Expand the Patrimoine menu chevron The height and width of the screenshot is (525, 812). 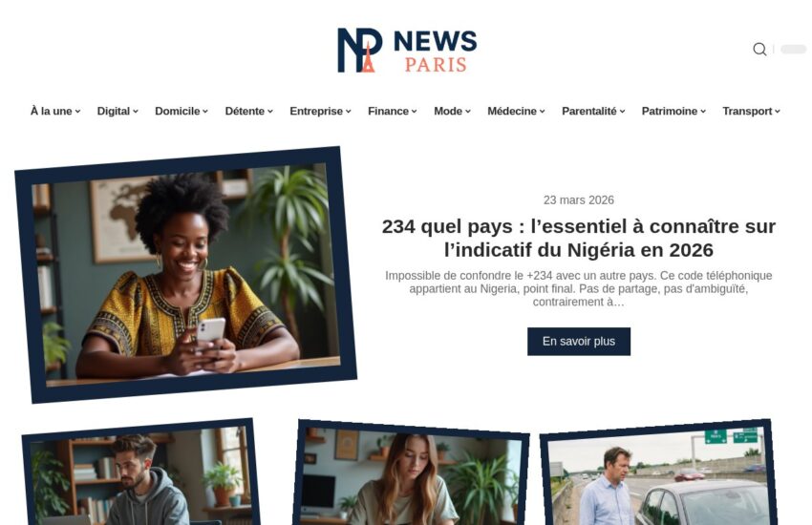(703, 112)
